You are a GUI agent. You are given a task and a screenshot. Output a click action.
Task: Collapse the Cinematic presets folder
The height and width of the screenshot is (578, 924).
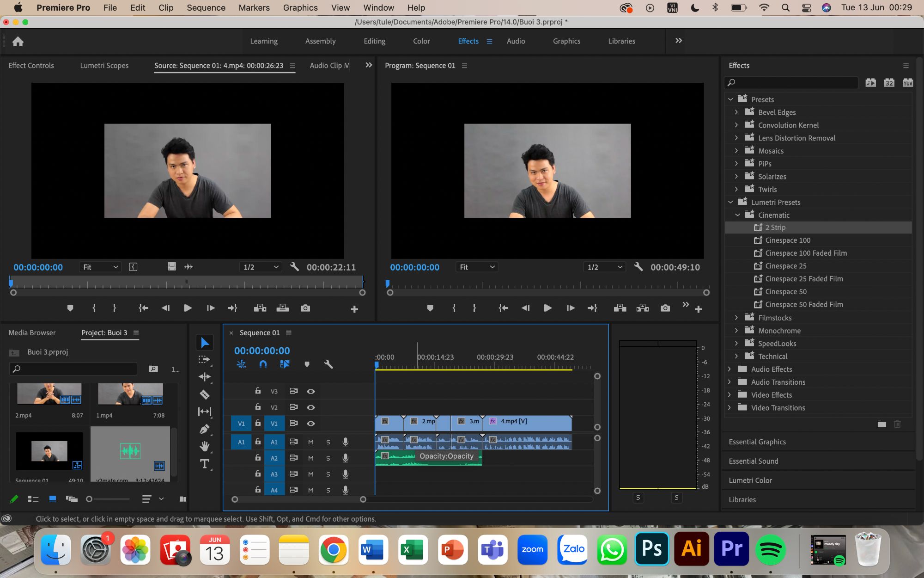(737, 215)
